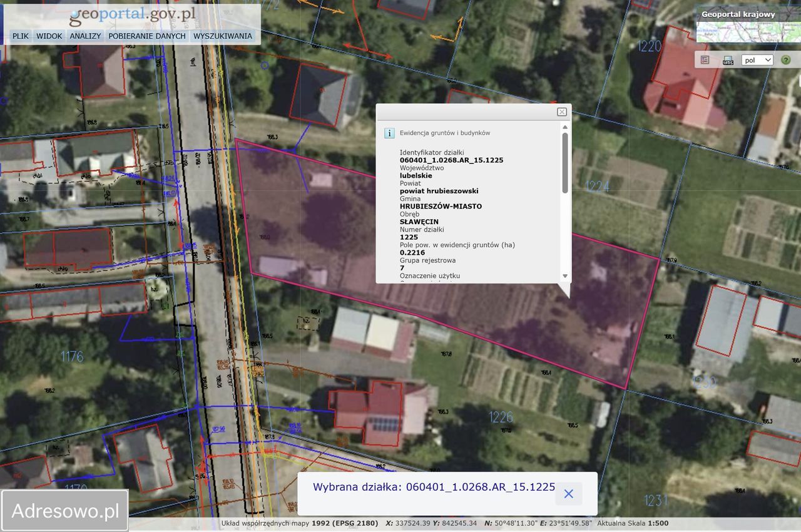
Task: Open the WIDOK menu
Action: click(x=49, y=36)
